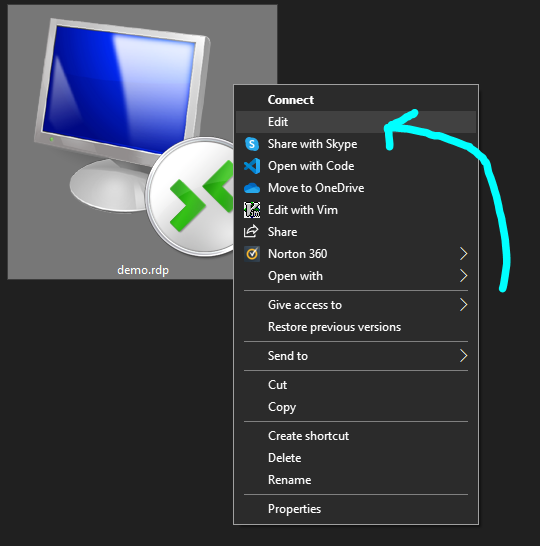Click the Skype icon in context menu
This screenshot has width=540, height=546.
pyautogui.click(x=252, y=144)
